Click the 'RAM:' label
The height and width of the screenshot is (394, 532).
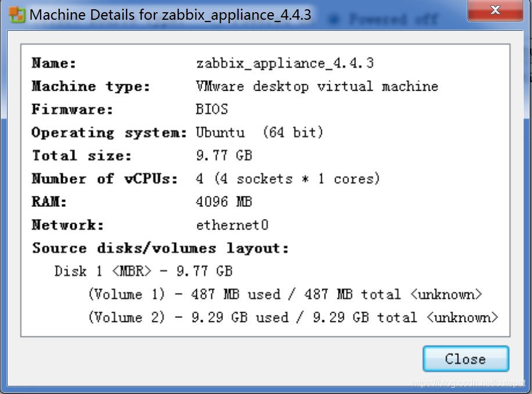[x=49, y=202]
